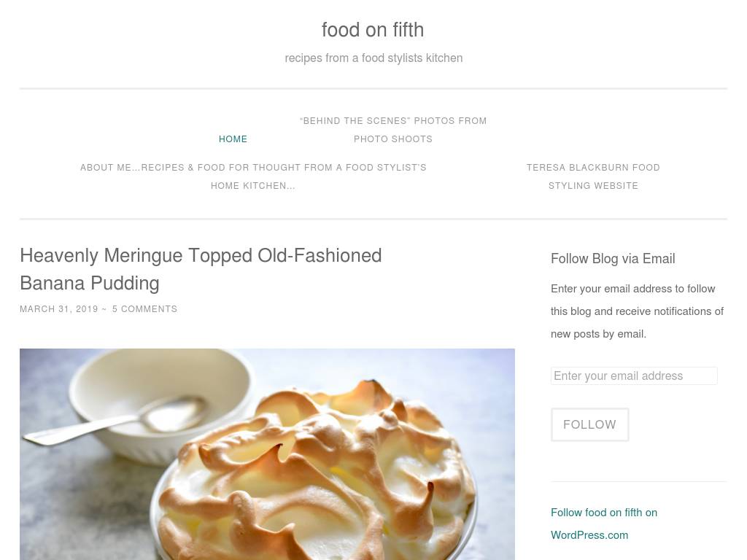Open 'Behind the Scenes' photos menu item
747x560 pixels.
pyautogui.click(x=393, y=130)
